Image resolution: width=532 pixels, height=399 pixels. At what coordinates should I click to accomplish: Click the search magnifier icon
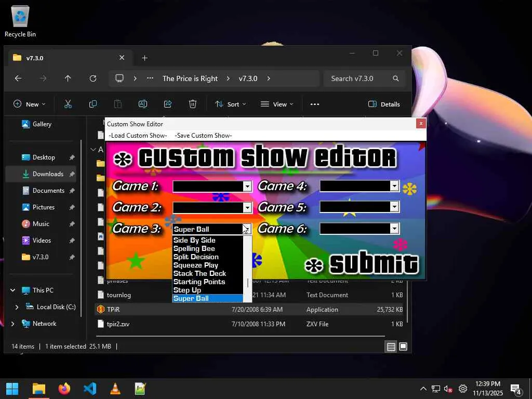click(x=395, y=78)
